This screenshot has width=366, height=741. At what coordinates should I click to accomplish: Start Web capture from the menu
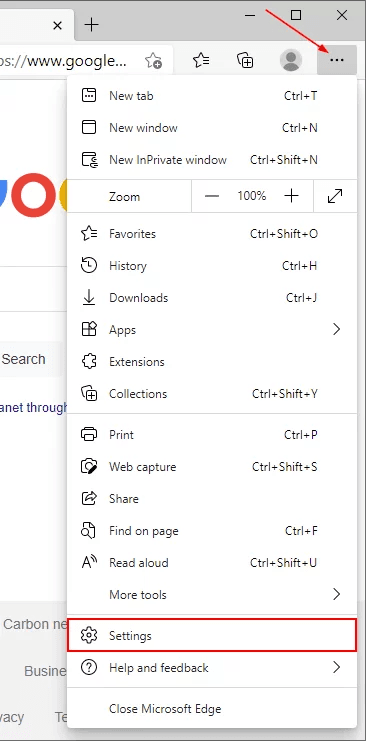pyautogui.click(x=212, y=467)
